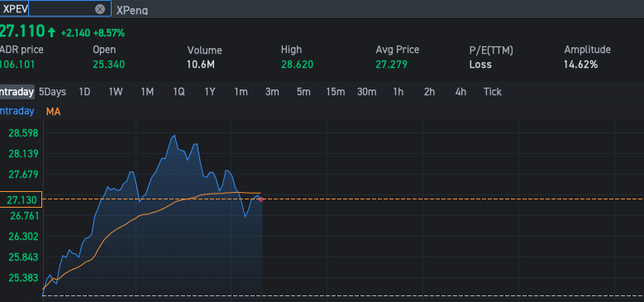The height and width of the screenshot is (302, 644).
Task: Select the 5m interval
Action: (x=303, y=92)
